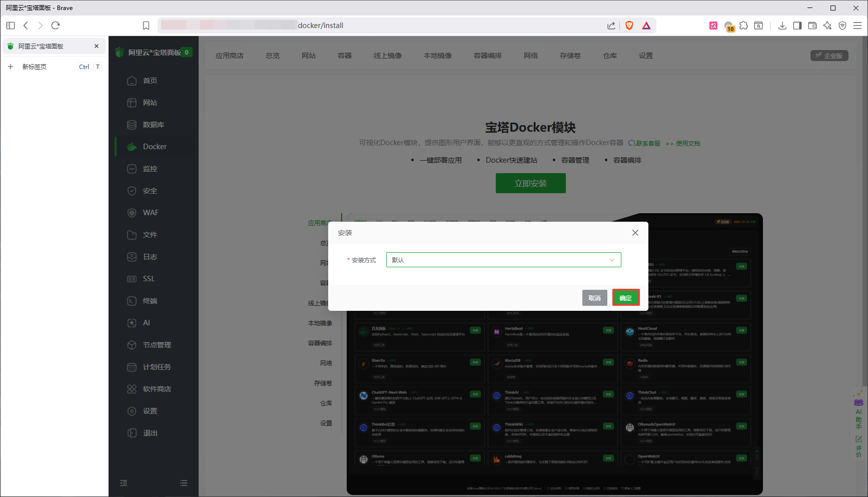Open Leo AI sparkle icon in toolbar
868x497 pixels.
coord(827,26)
